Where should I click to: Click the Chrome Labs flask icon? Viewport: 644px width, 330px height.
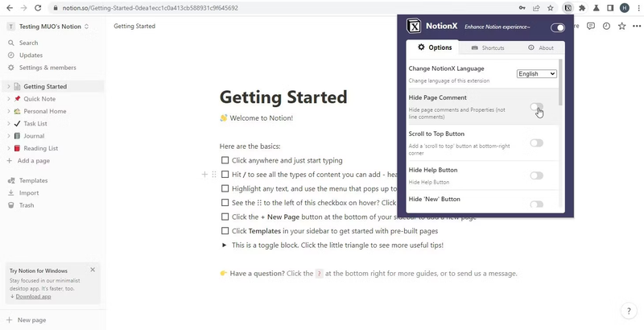pos(596,8)
